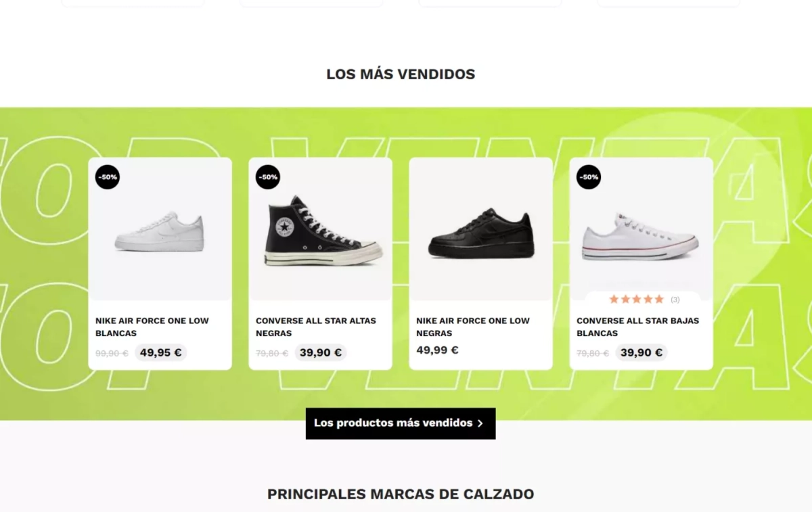This screenshot has height=512, width=812.
Task: Click the -50% badge on white Converse
Action: pyautogui.click(x=589, y=177)
